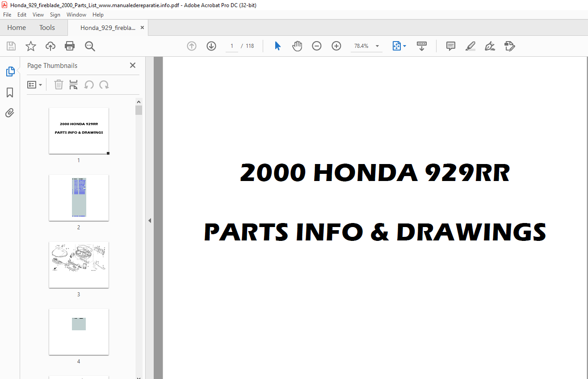The image size is (588, 379).
Task: Click the page number input field
Action: [x=232, y=46]
